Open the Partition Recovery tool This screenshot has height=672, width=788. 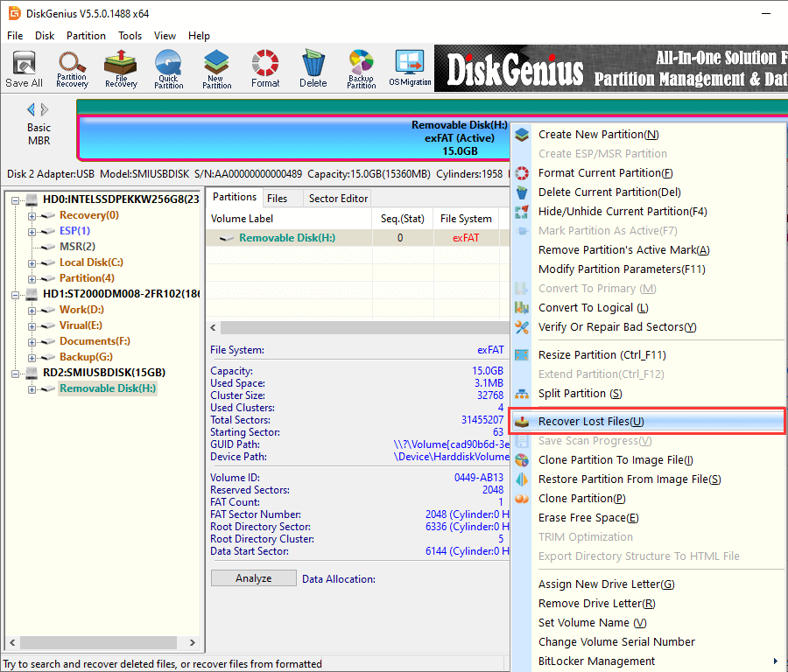pos(72,68)
